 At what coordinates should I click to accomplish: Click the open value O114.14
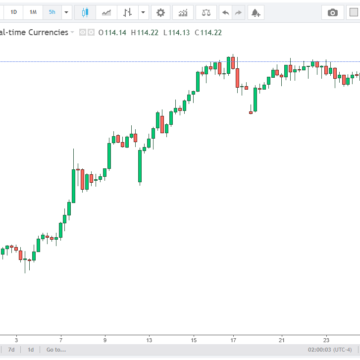tap(112, 32)
